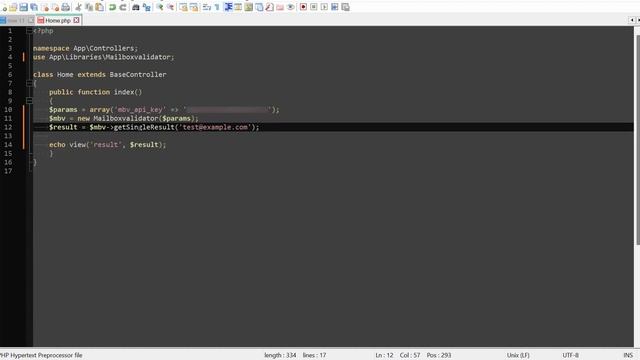Show the Function List panel
Screen dimensions: 640x360
pos(269,7)
